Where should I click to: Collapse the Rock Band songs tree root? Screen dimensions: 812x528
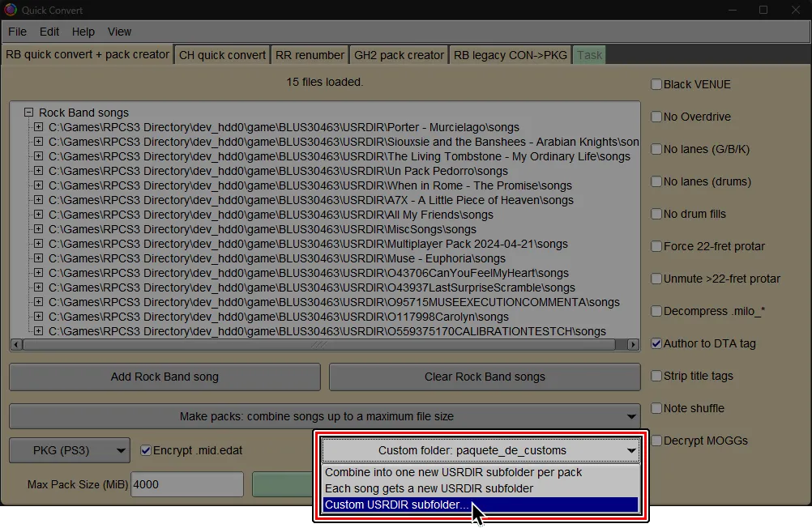coord(28,113)
